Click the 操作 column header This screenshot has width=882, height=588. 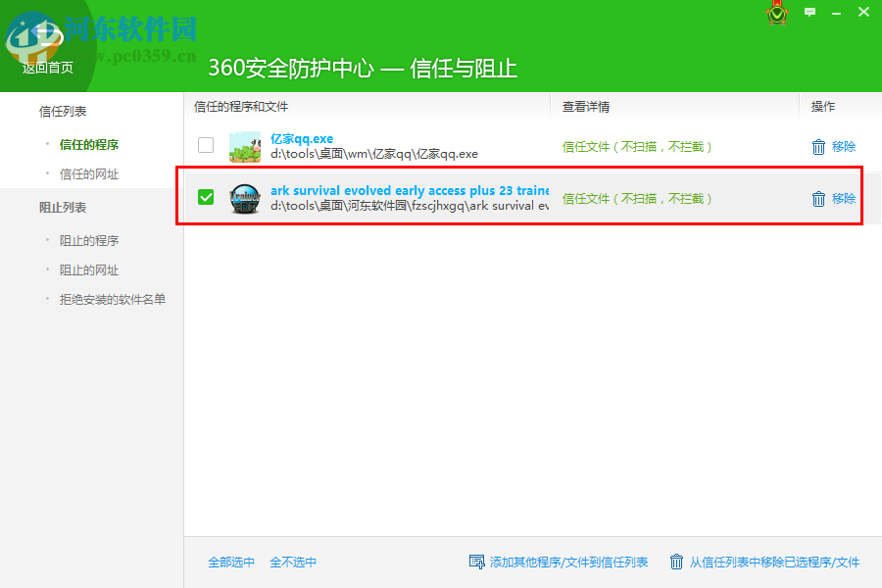823,107
